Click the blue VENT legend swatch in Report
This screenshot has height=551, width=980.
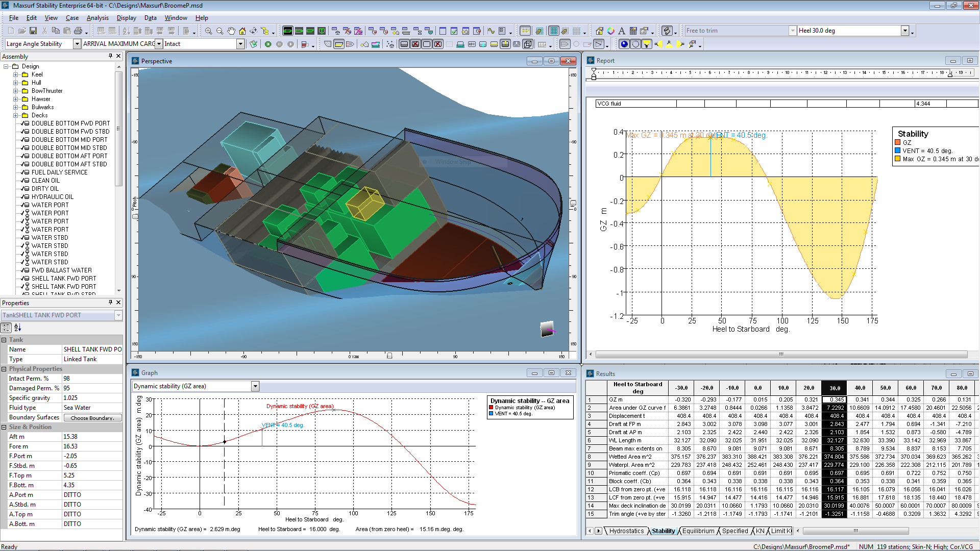[x=898, y=151]
